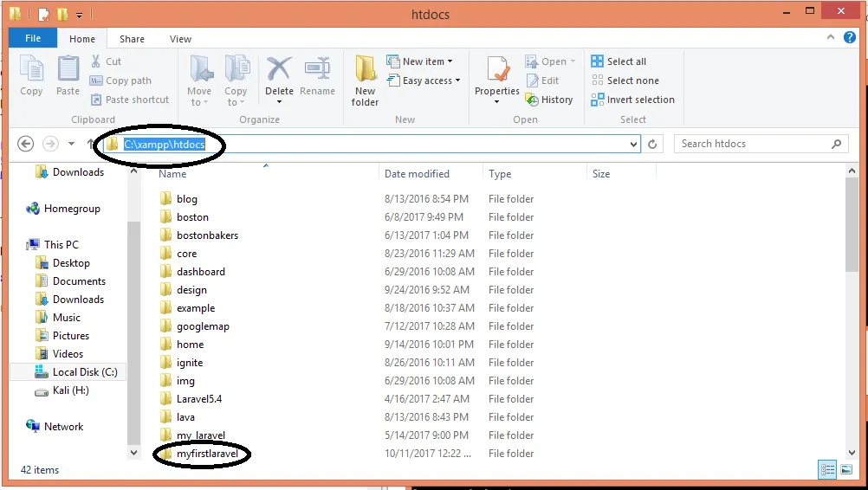Open Homegroup in the navigation pane
This screenshot has width=868, height=490.
point(72,209)
